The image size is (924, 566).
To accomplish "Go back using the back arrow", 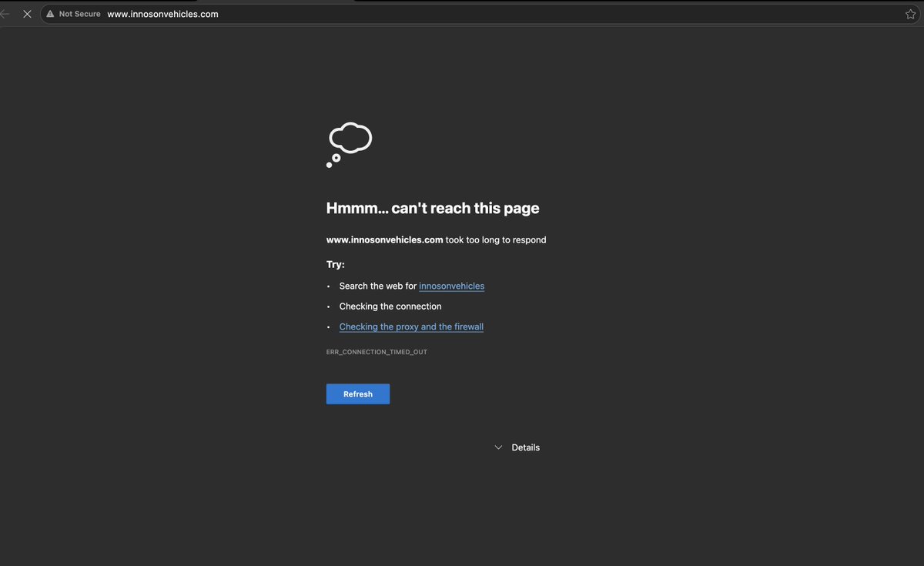I will tap(5, 14).
